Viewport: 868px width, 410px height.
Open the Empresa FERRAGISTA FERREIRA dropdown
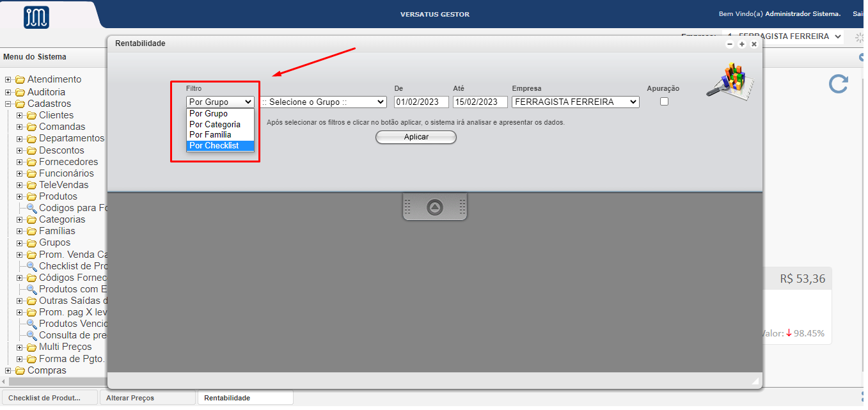pos(575,102)
